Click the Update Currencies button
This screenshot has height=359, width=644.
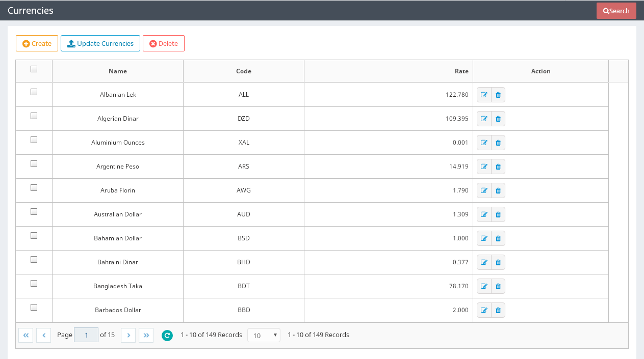coord(100,43)
